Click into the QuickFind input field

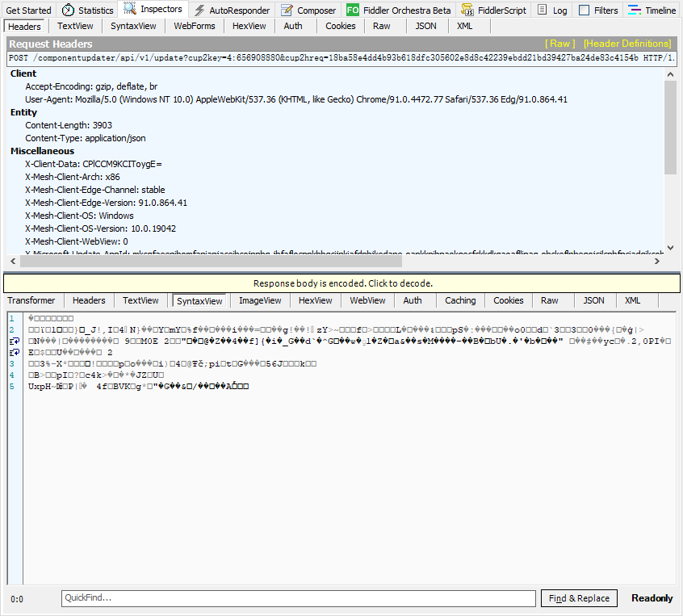pyautogui.click(x=299, y=598)
